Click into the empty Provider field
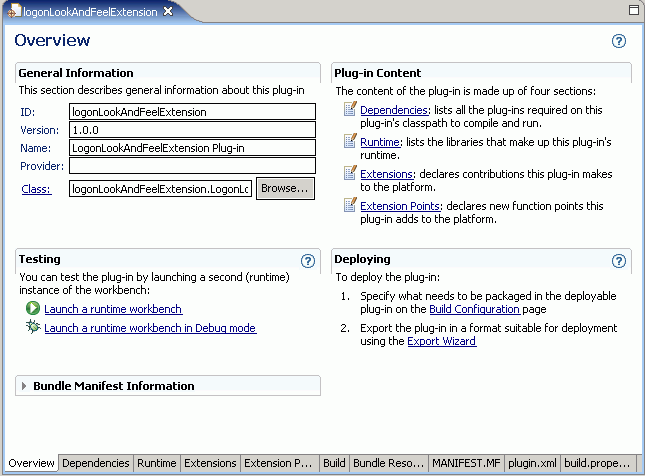 pos(192,166)
